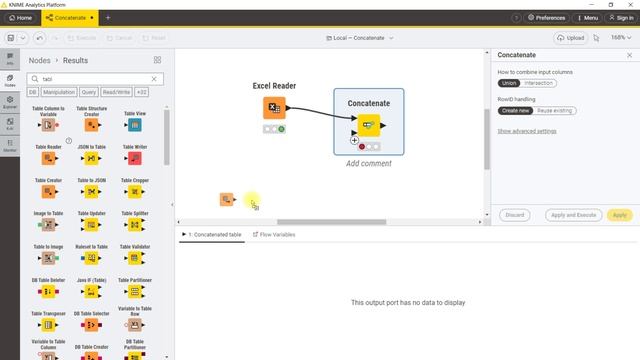Pick the Table View node

tap(135, 125)
